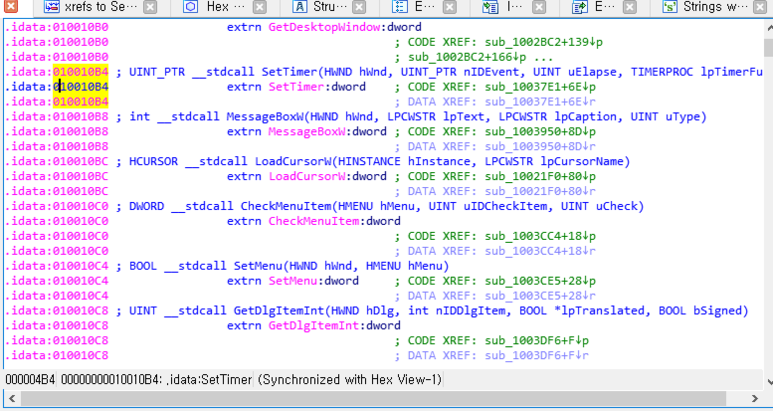Click address .idata:010010B8 on the extrn MessageBoxW line
This screenshot has height=411, width=773.
[x=57, y=132]
